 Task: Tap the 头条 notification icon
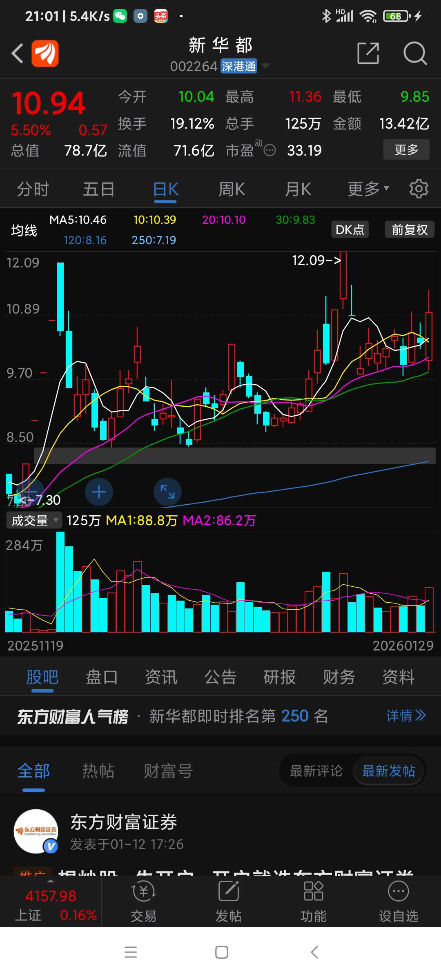(161, 16)
